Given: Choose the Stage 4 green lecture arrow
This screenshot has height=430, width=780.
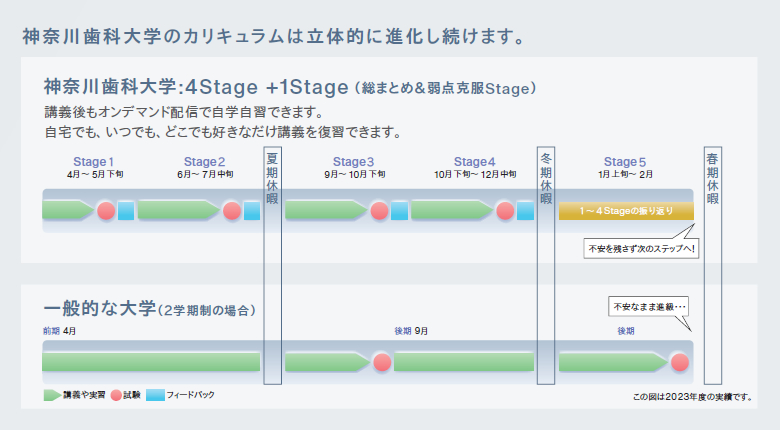Looking at the screenshot, I should [452, 210].
